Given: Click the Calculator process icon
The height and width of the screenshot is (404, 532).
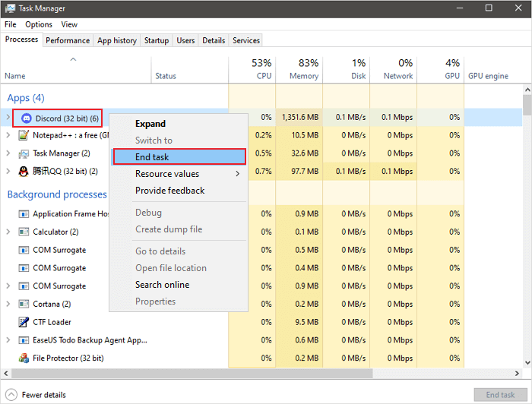Looking at the screenshot, I should pos(24,232).
